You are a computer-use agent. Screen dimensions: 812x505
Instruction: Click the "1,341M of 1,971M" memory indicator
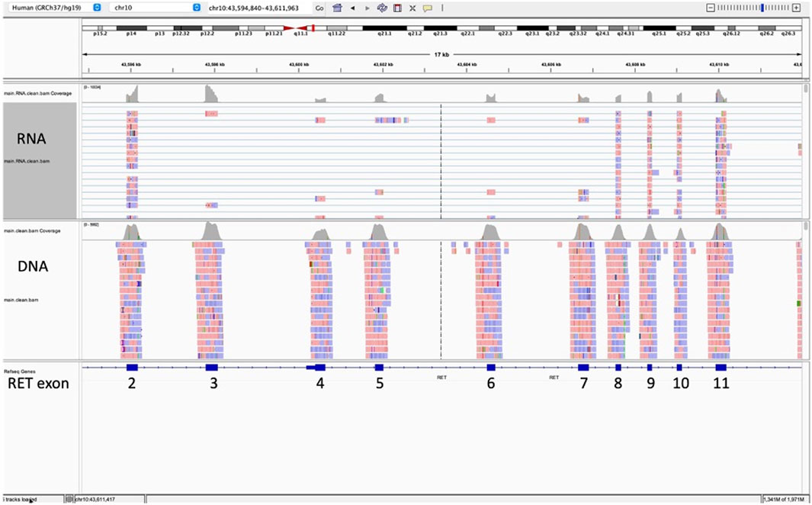click(785, 500)
